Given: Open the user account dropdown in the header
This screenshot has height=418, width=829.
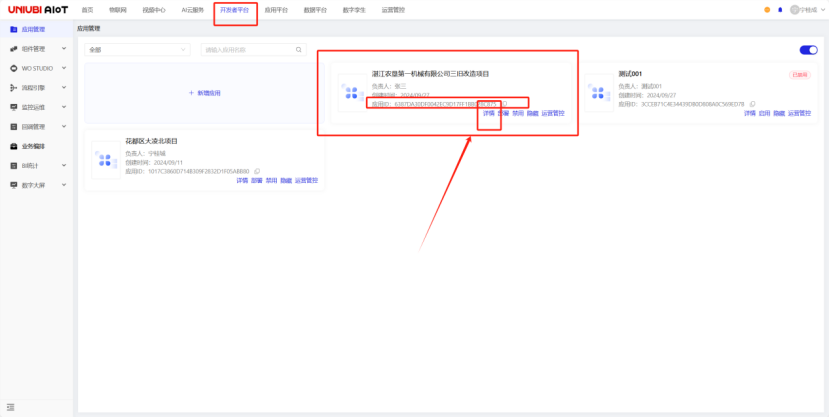Looking at the screenshot, I should click(805, 9).
